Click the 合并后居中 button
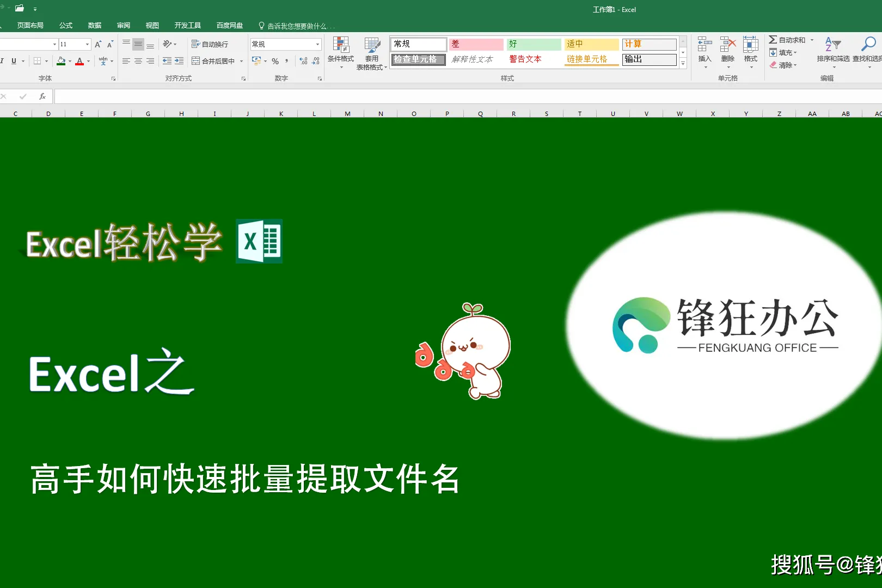Viewport: 882px width, 588px height. (213, 61)
